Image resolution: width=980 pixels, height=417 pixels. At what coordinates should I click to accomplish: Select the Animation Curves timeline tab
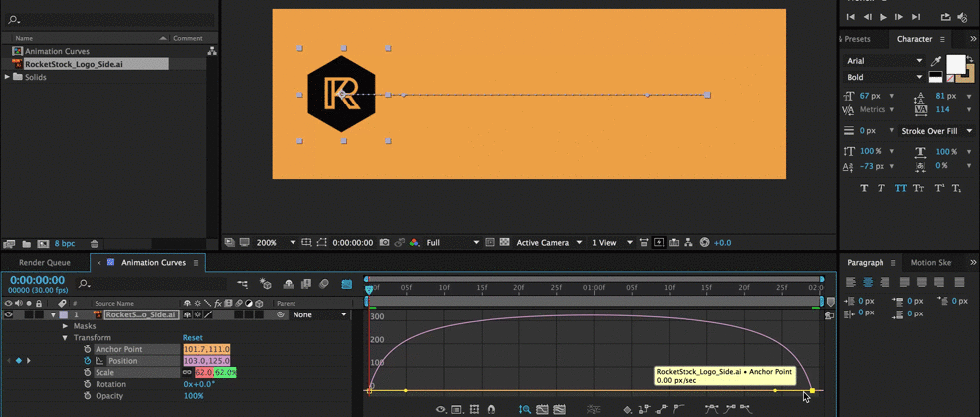coord(154,263)
